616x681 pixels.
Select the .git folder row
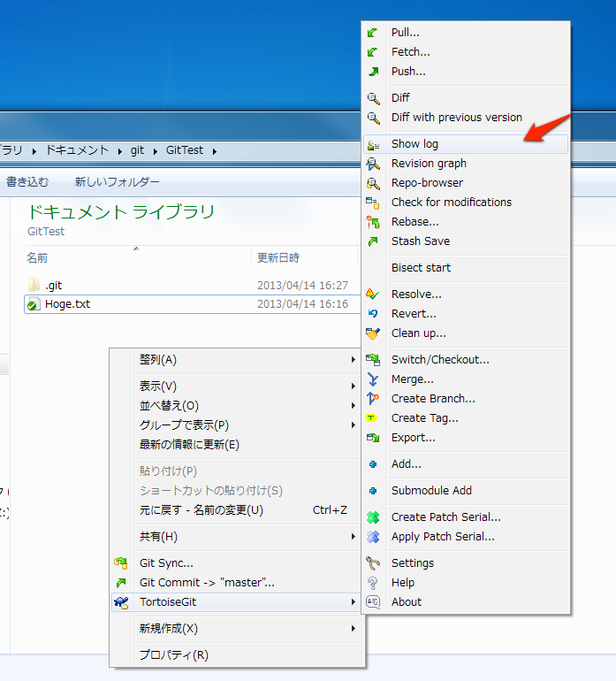click(192, 286)
